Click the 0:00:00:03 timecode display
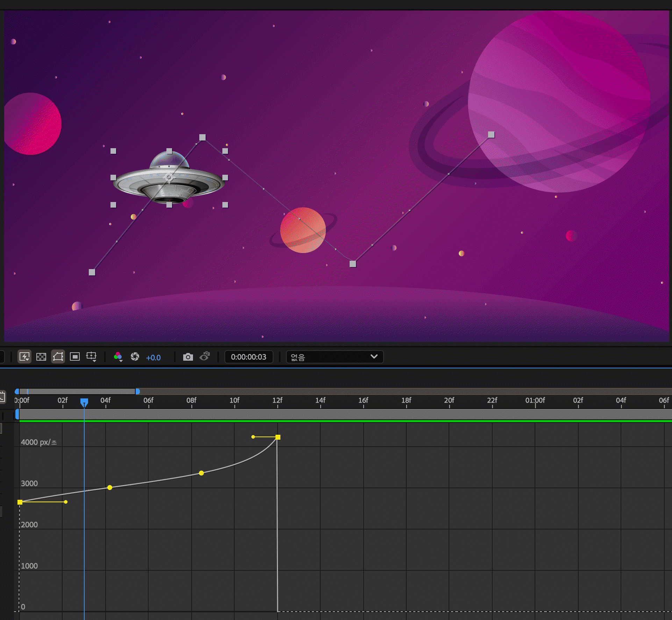 249,357
